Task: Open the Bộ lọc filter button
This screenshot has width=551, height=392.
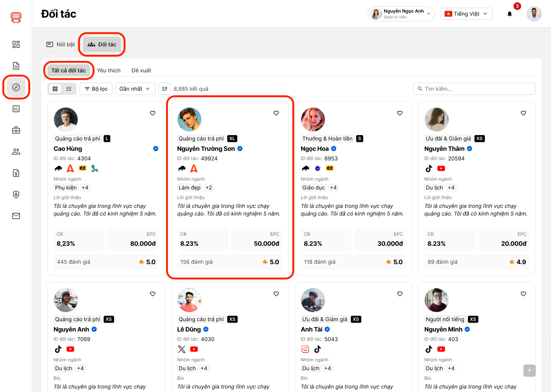Action: (96, 89)
